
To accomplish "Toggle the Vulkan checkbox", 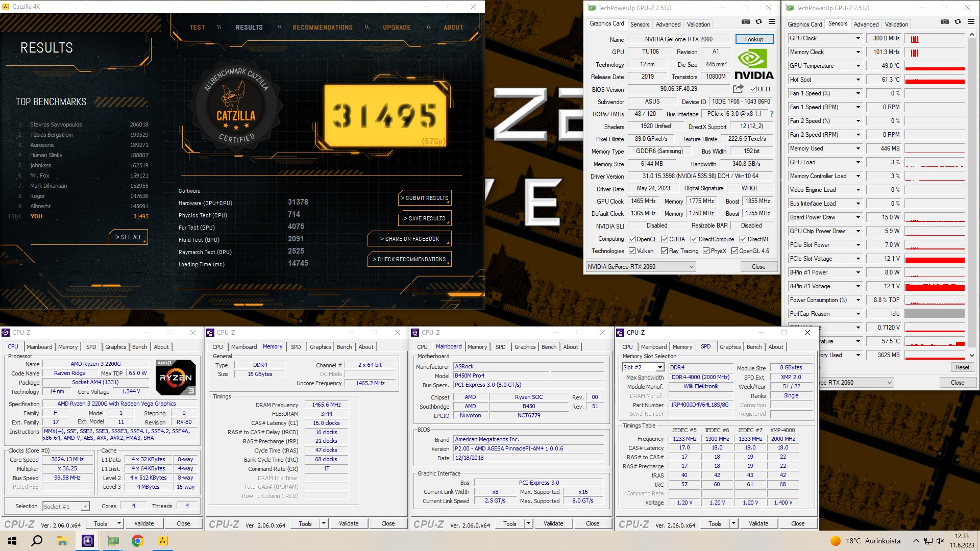I will tap(632, 251).
